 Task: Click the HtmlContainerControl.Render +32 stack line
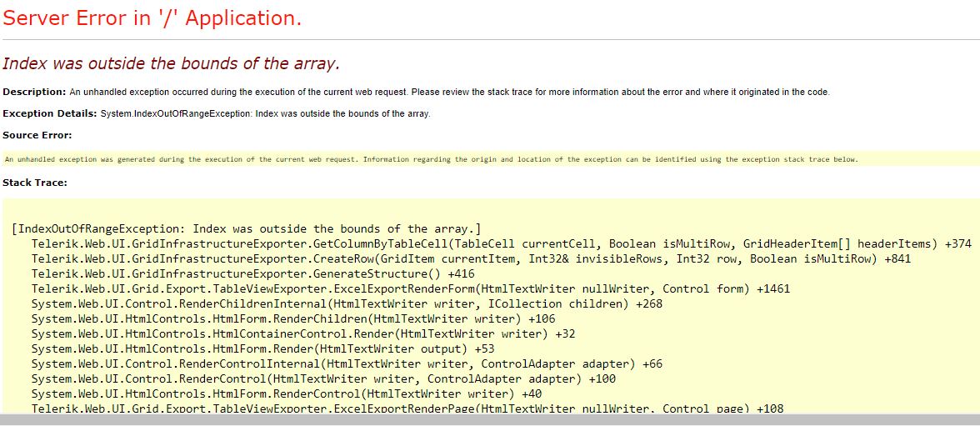(x=303, y=333)
